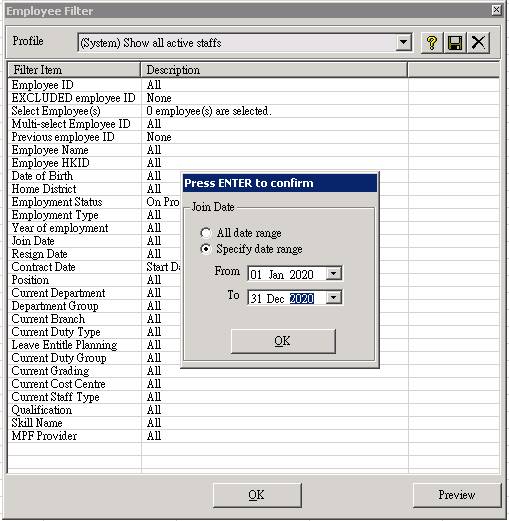The height and width of the screenshot is (521, 509).
Task: Click OK in the Join Date dialog
Action: click(x=283, y=341)
